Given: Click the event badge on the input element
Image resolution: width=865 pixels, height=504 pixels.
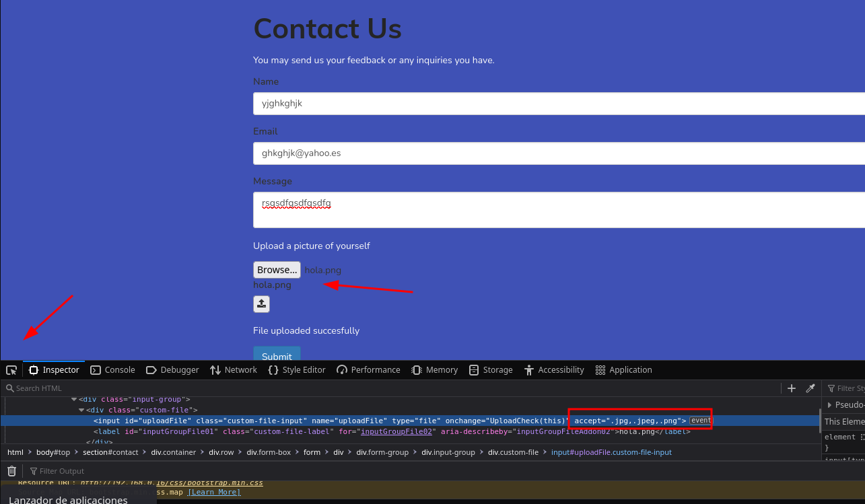Looking at the screenshot, I should coord(700,421).
